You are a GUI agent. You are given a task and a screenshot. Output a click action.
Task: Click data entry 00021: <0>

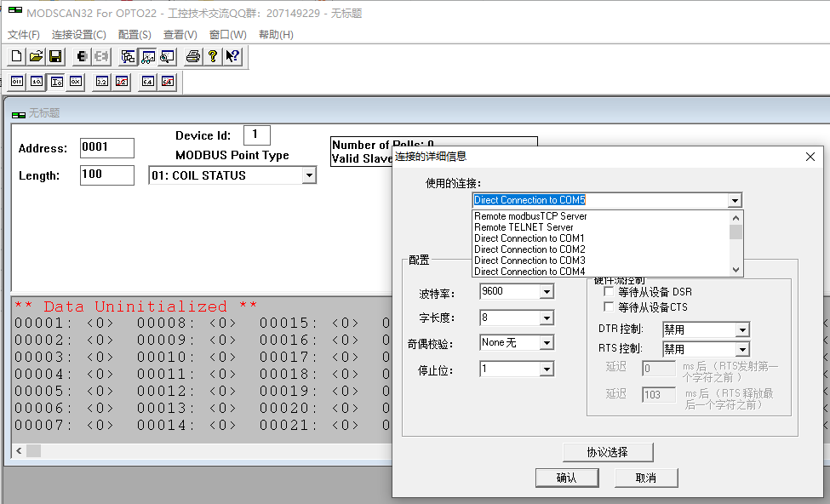(x=309, y=425)
